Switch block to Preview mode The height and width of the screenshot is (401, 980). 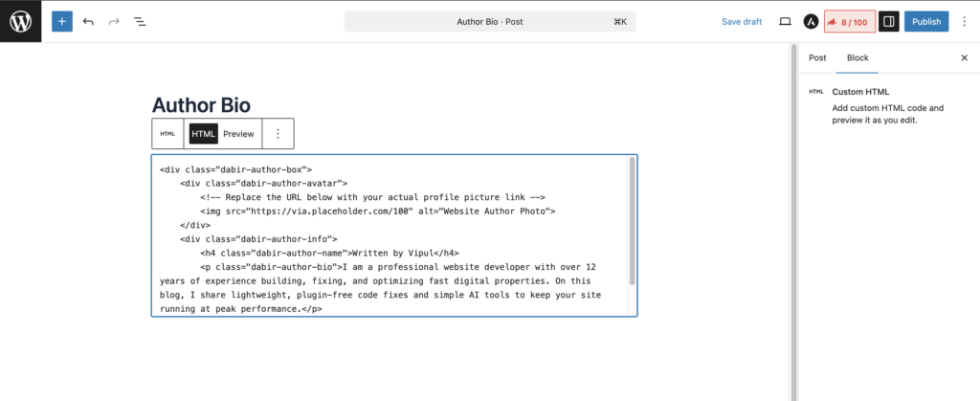point(238,134)
